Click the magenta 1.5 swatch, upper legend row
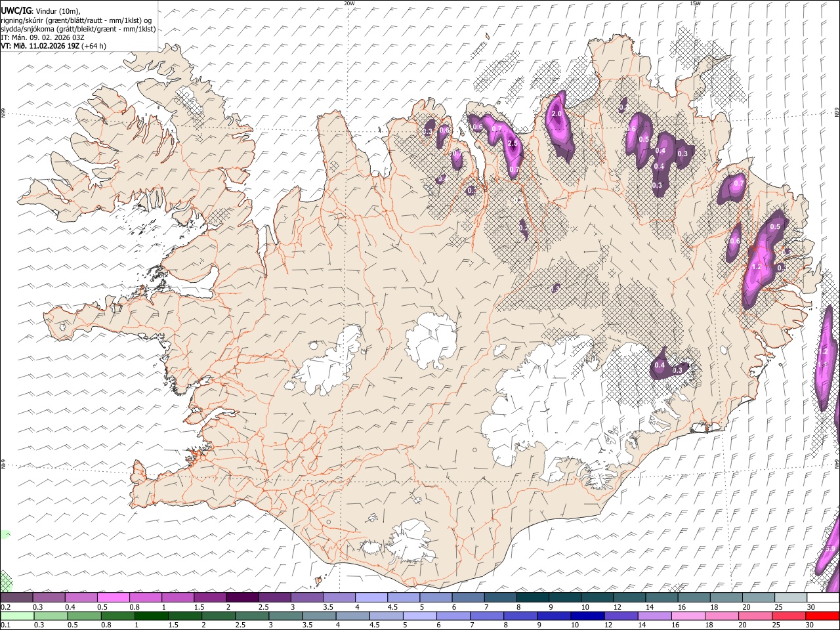Viewport: 840px width, 630px height. pyautogui.click(x=209, y=598)
